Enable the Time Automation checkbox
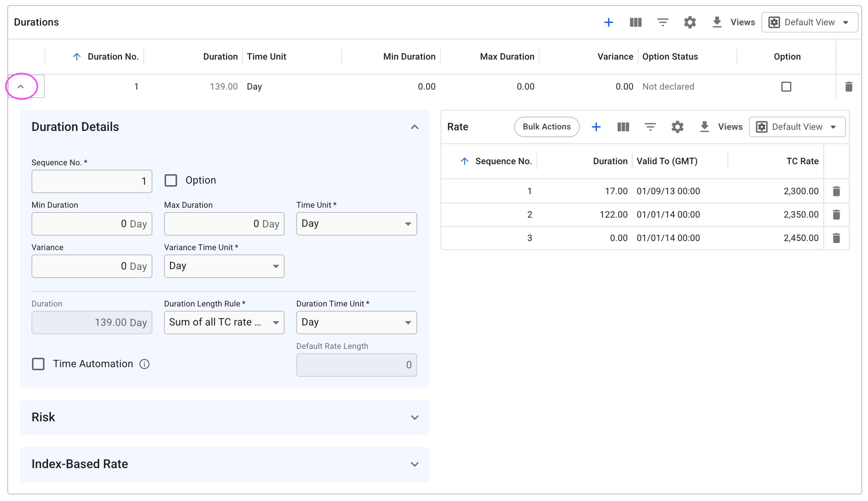The height and width of the screenshot is (501, 868). tap(38, 364)
